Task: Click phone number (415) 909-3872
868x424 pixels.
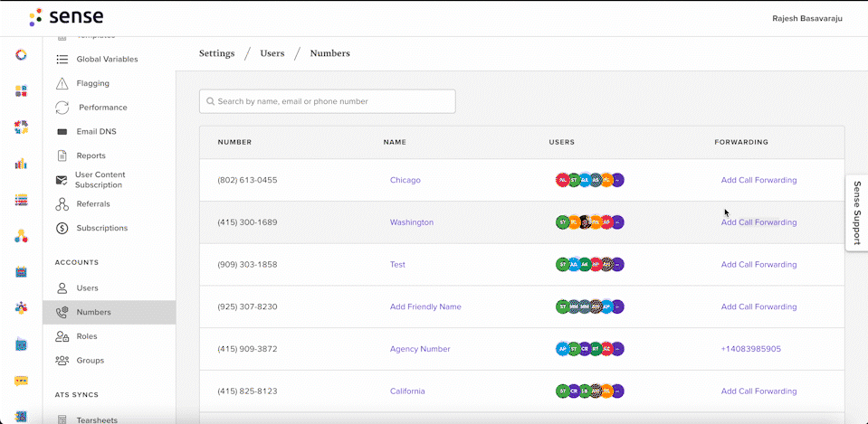Action: (x=247, y=349)
